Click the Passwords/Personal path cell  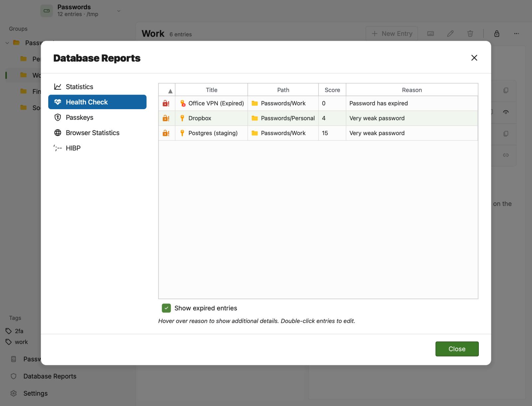pos(283,118)
